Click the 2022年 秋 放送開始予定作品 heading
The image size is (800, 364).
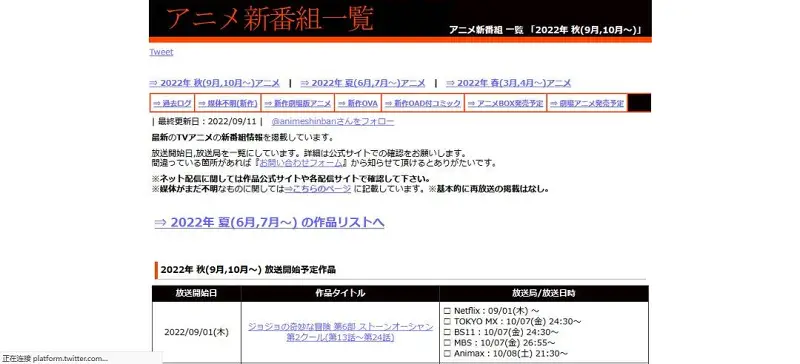(248, 270)
